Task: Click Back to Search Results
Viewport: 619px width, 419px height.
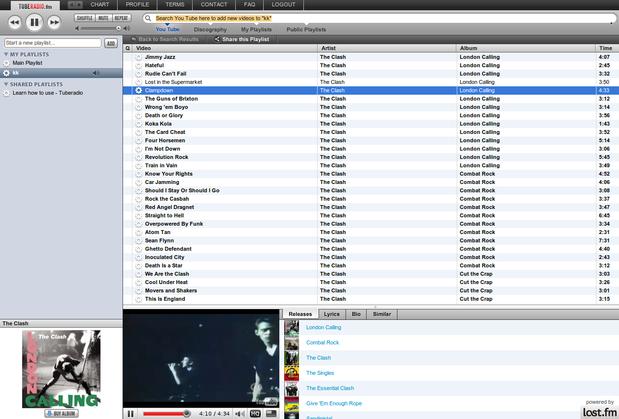Action: 165,39
